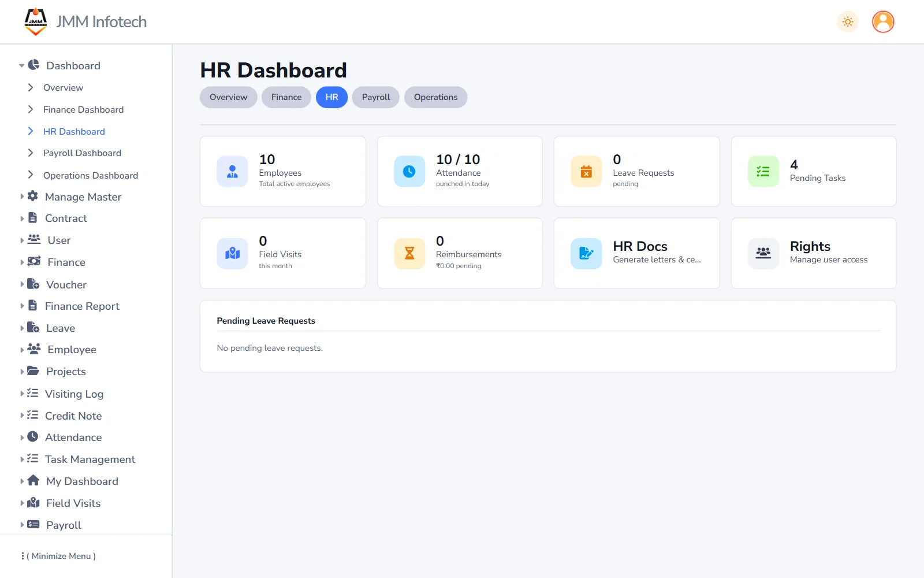Open Finance Dashboard sidebar link

click(x=83, y=109)
